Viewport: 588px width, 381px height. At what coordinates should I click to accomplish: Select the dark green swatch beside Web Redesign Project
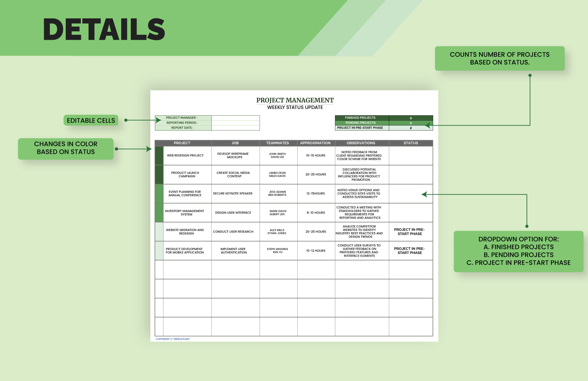pyautogui.click(x=159, y=156)
